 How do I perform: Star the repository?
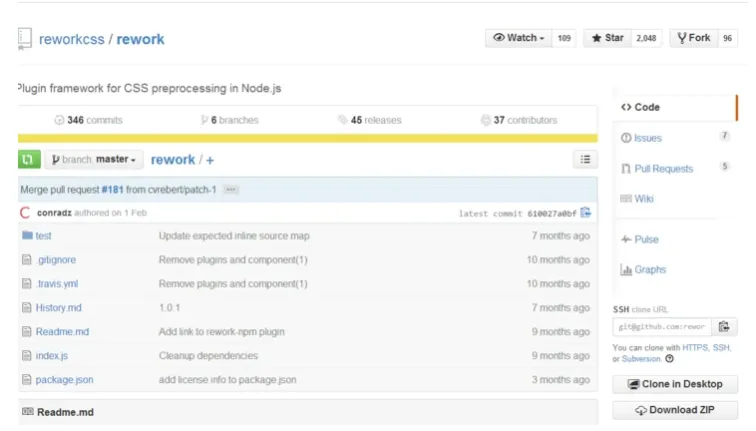pos(608,38)
